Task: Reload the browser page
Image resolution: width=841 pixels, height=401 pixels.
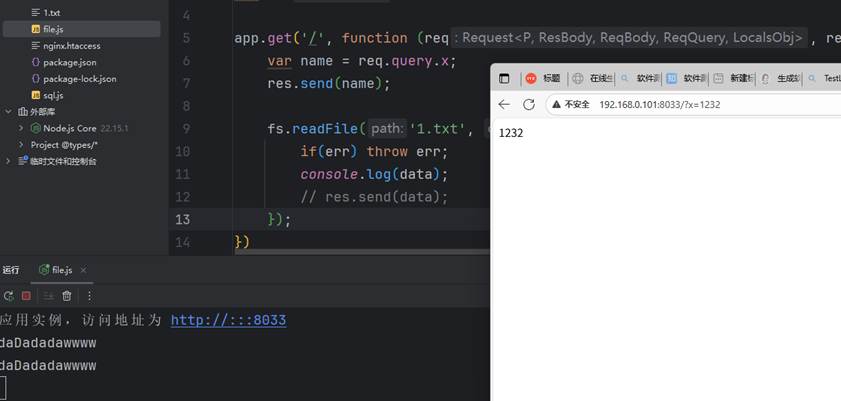Action: tap(529, 105)
